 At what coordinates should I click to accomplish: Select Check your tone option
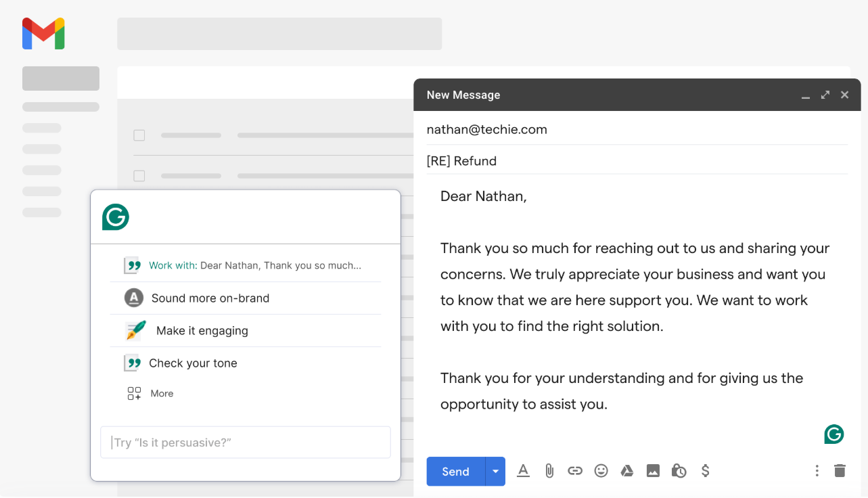(246, 363)
